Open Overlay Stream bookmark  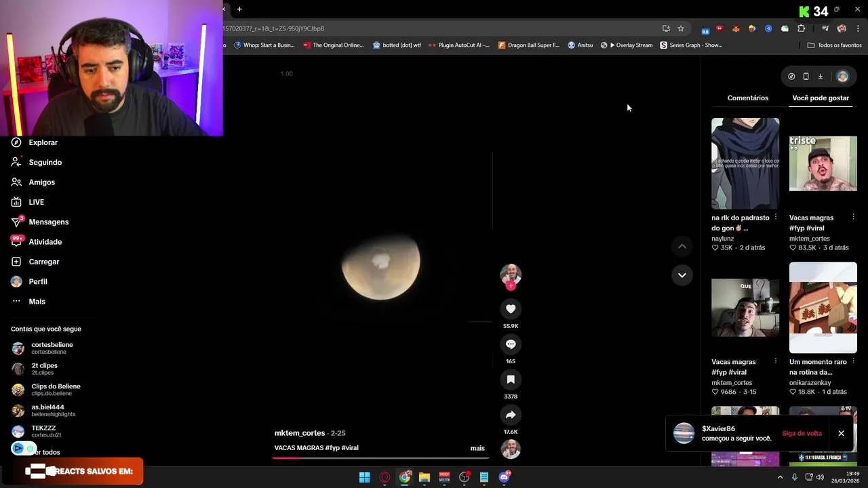[627, 45]
